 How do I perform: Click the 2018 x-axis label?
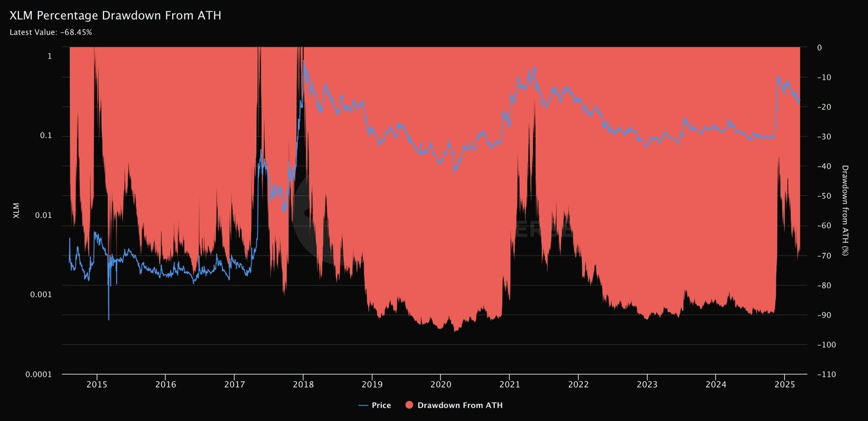pos(303,385)
